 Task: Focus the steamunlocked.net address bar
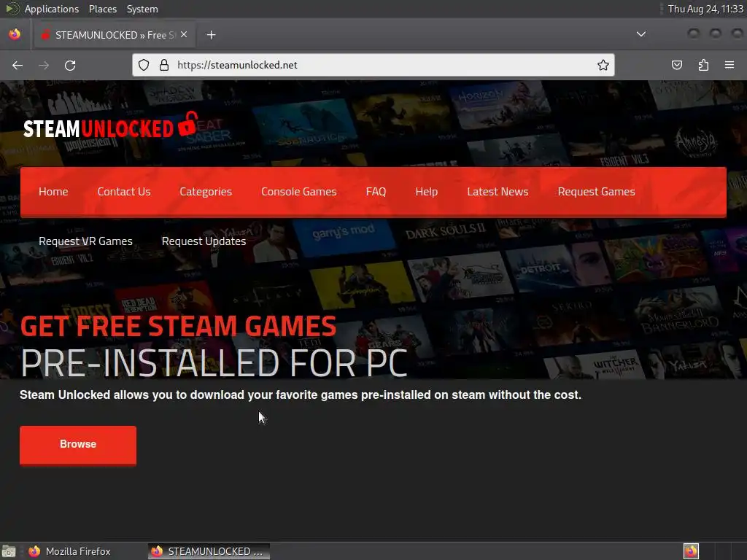point(373,65)
